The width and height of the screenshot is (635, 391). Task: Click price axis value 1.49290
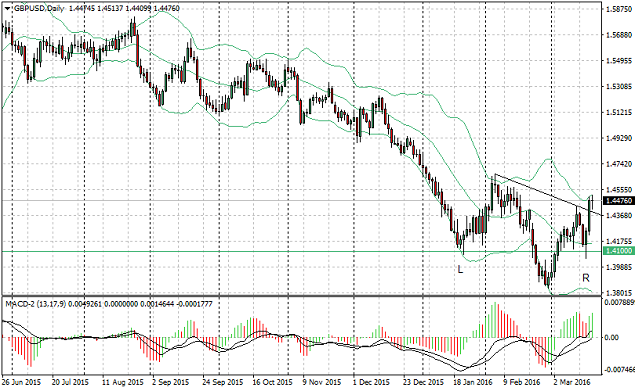(x=619, y=138)
